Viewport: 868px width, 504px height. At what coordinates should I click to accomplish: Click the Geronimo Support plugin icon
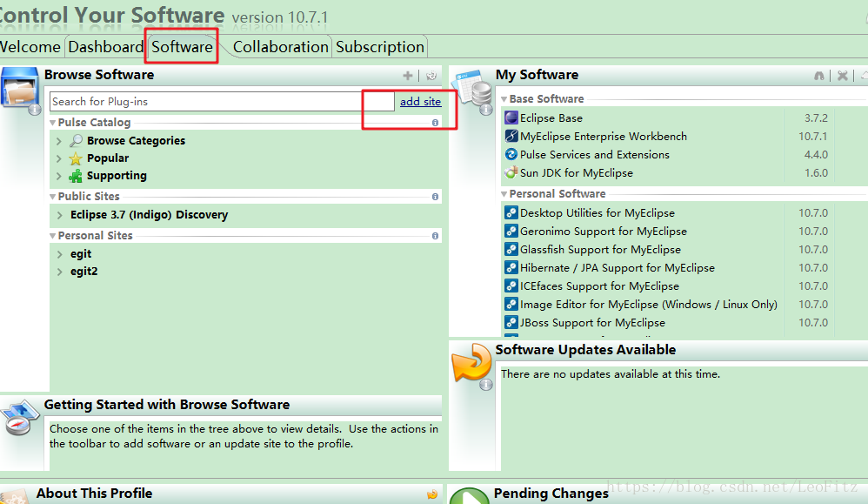click(511, 231)
